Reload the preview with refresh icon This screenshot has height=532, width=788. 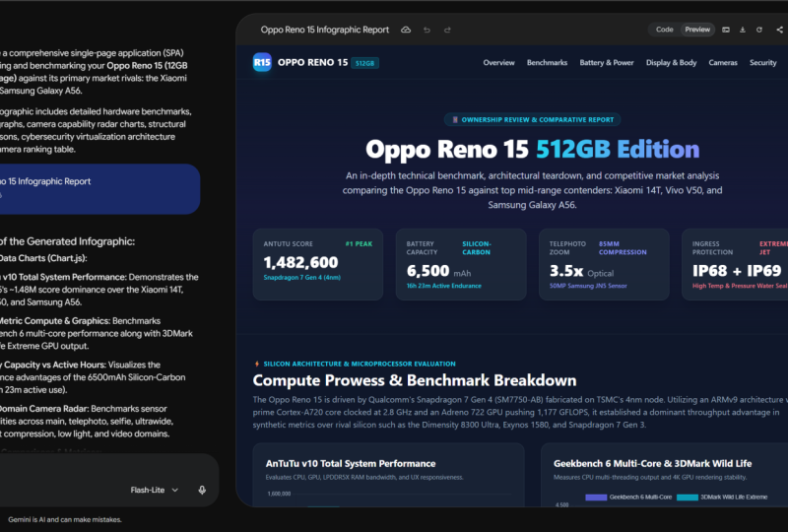[759, 30]
